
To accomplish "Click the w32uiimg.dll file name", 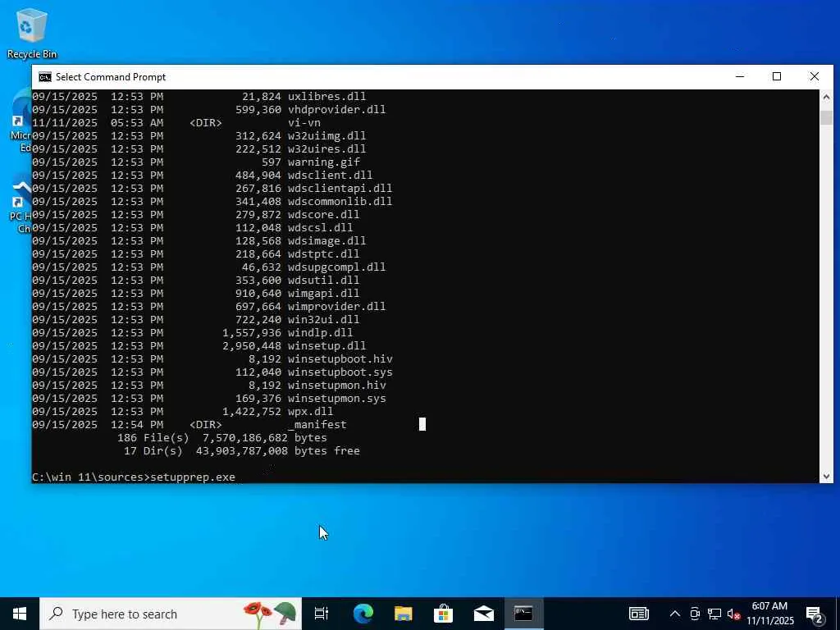I will pos(326,135).
